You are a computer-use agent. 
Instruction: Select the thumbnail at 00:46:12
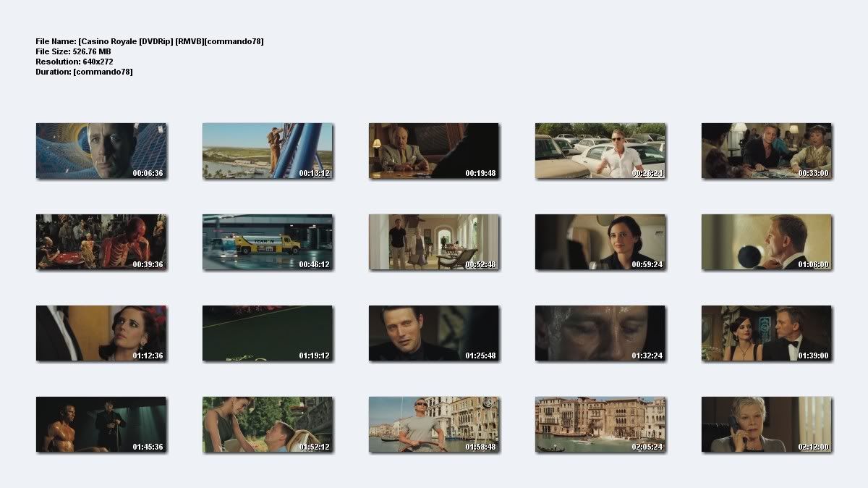pos(268,242)
